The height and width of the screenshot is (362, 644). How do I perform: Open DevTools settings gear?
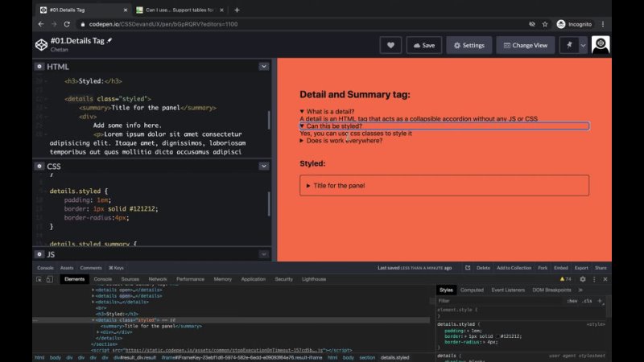[582, 279]
